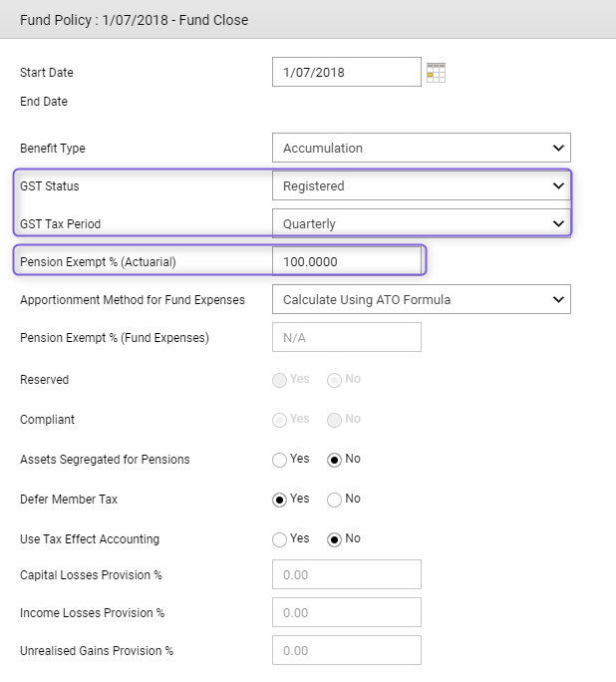The image size is (616, 682).
Task: Select No for Assets Segregated for Pensions
Action: pyautogui.click(x=334, y=460)
